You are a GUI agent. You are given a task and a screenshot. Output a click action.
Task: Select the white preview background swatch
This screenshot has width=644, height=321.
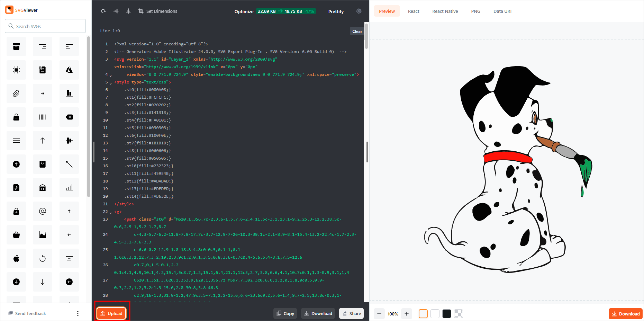click(x=435, y=314)
